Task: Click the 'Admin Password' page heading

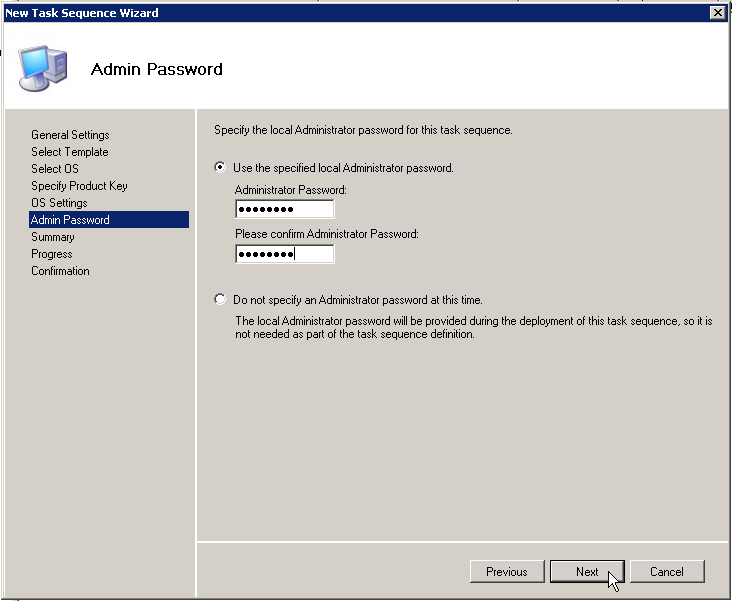Action: click(x=156, y=69)
